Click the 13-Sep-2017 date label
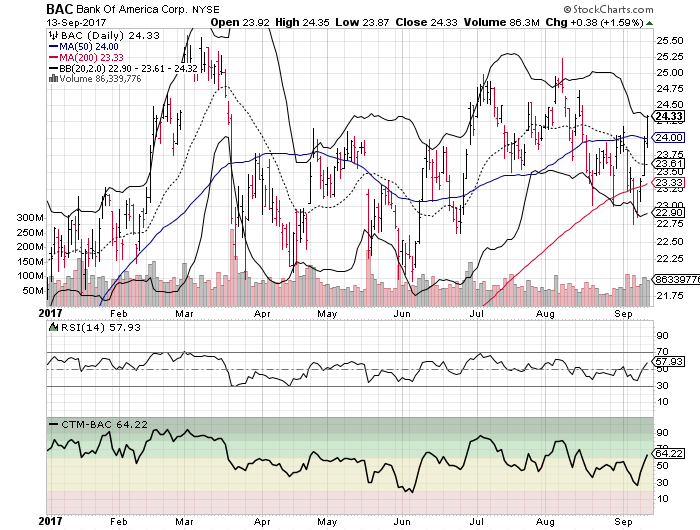Image resolution: width=700 pixels, height=530 pixels. click(76, 22)
